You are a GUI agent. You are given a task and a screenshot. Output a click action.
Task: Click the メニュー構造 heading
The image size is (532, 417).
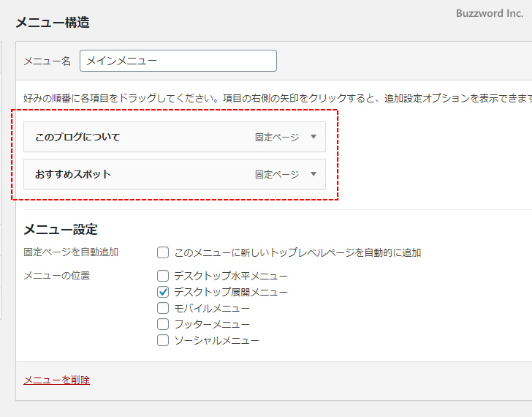coord(53,22)
